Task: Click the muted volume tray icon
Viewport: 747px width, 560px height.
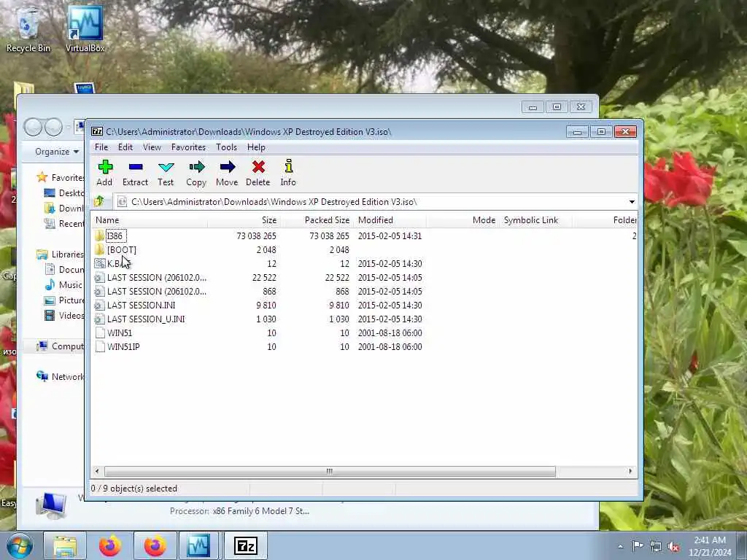Action: tap(673, 547)
